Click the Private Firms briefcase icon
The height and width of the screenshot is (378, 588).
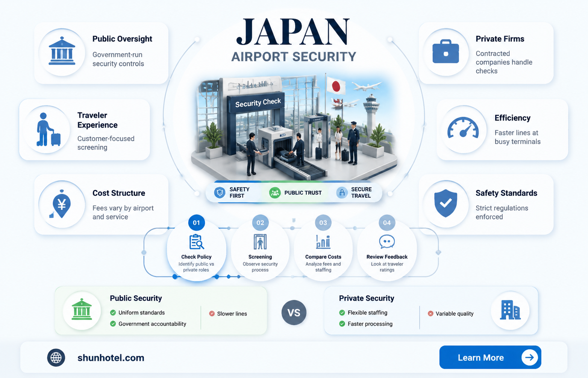446,51
